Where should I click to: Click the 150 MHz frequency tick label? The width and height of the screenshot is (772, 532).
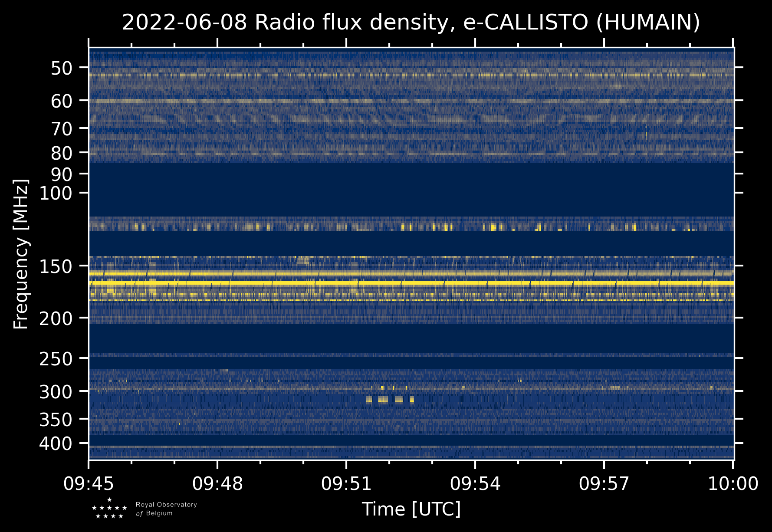pos(56,266)
